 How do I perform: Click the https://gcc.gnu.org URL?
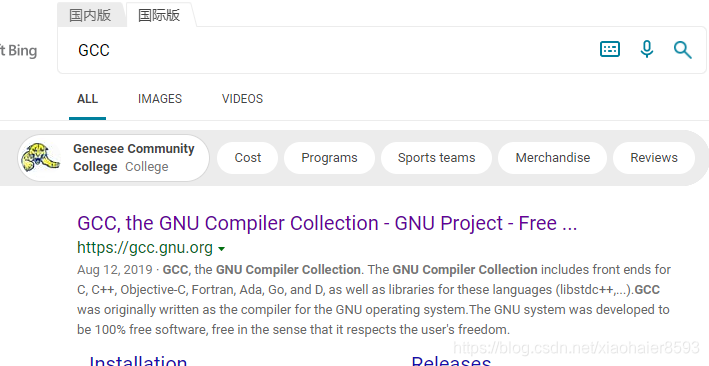pyautogui.click(x=145, y=248)
